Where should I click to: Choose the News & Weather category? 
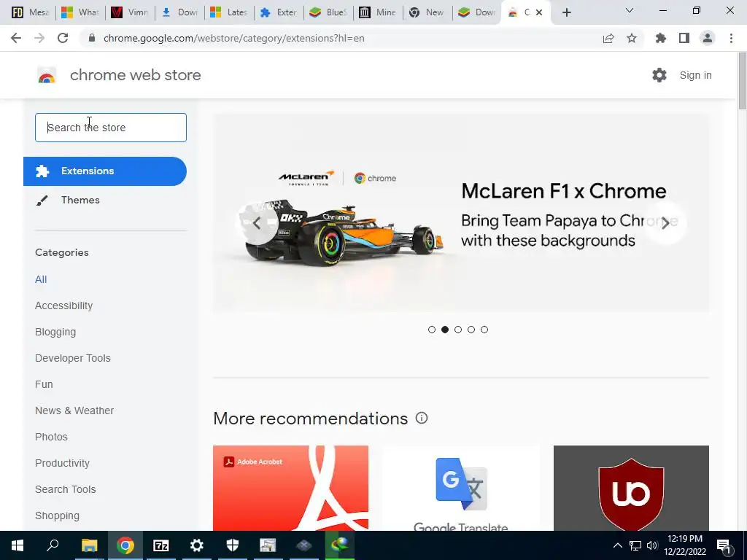(x=74, y=411)
